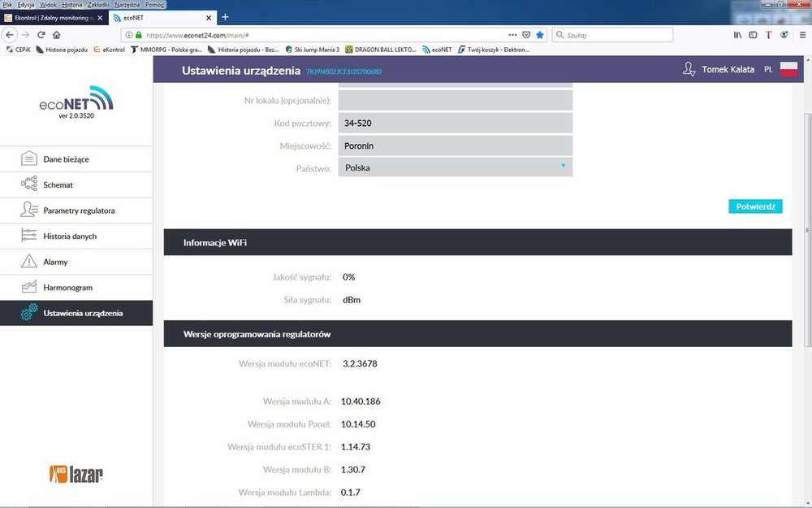This screenshot has height=508, width=812.
Task: Click the Kod pocztowy input field
Action: click(455, 123)
